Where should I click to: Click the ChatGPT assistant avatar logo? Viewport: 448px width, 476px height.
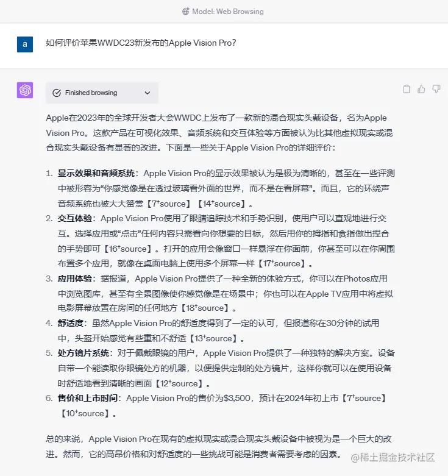click(25, 90)
